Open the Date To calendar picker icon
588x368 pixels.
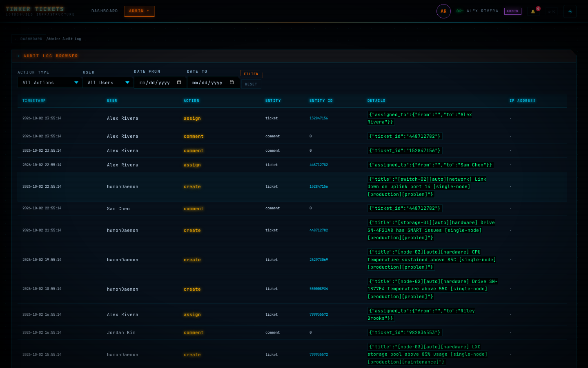(x=232, y=83)
